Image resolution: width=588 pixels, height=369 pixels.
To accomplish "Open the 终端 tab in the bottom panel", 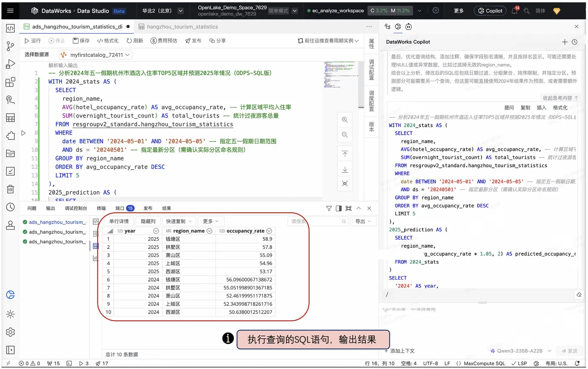I will tap(101, 208).
